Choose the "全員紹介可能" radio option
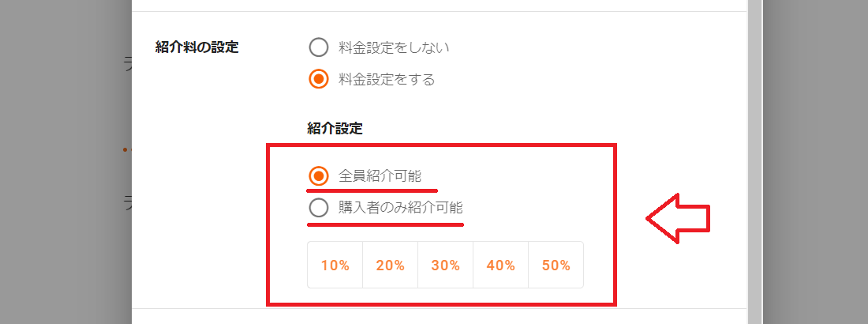The image size is (868, 324). [318, 175]
